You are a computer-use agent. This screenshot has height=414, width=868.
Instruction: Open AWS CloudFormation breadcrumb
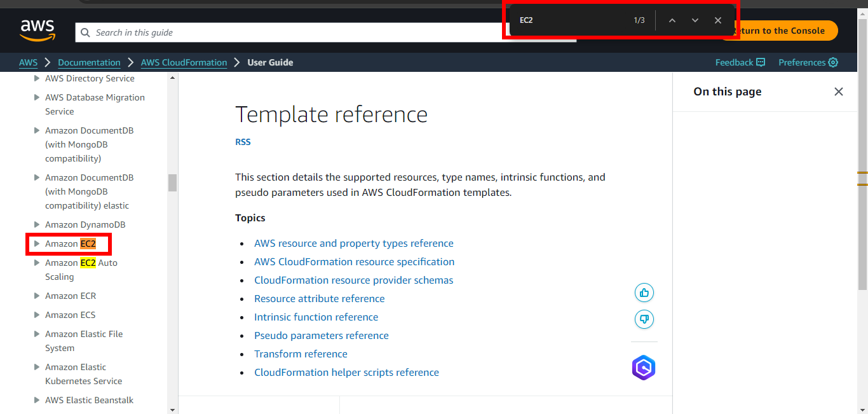[184, 62]
